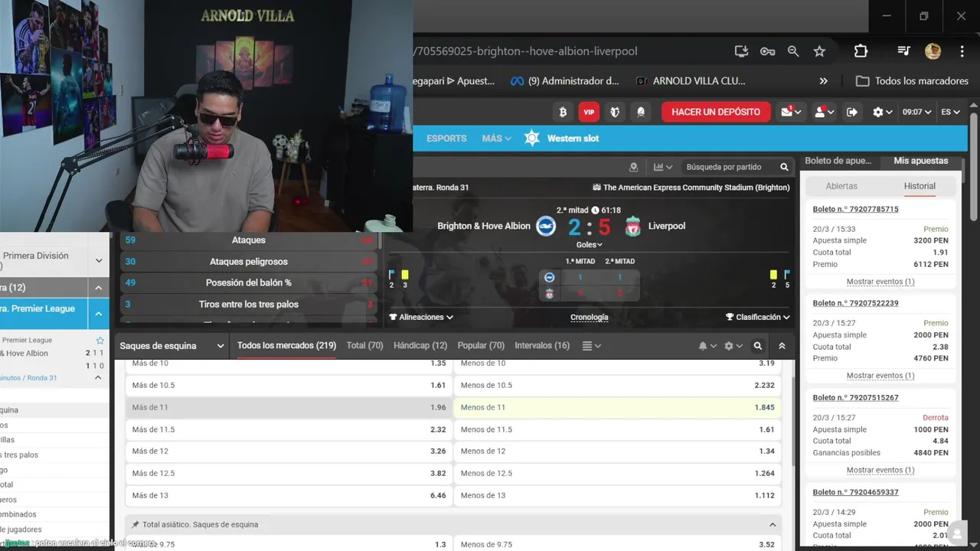Switch to the Popular (70) tab
The height and width of the screenshot is (551, 980).
coord(481,346)
